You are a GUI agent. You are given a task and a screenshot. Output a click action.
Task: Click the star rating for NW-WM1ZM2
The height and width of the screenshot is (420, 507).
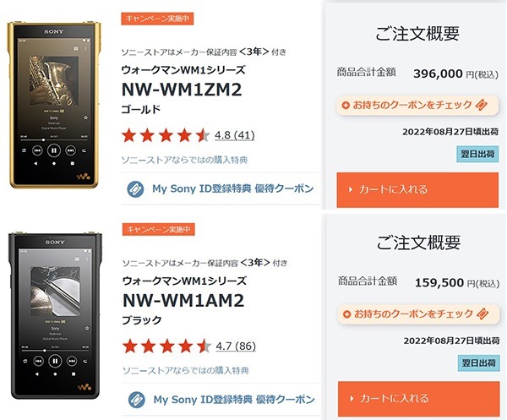166,135
